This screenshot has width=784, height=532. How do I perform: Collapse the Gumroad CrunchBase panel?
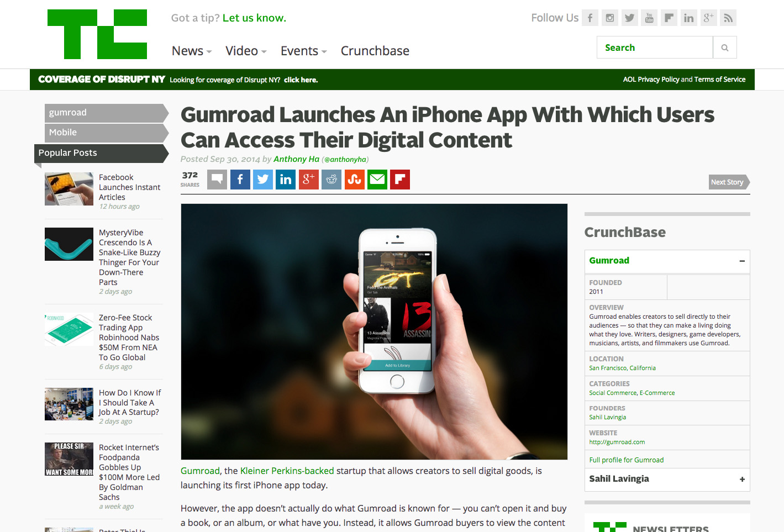coord(742,261)
